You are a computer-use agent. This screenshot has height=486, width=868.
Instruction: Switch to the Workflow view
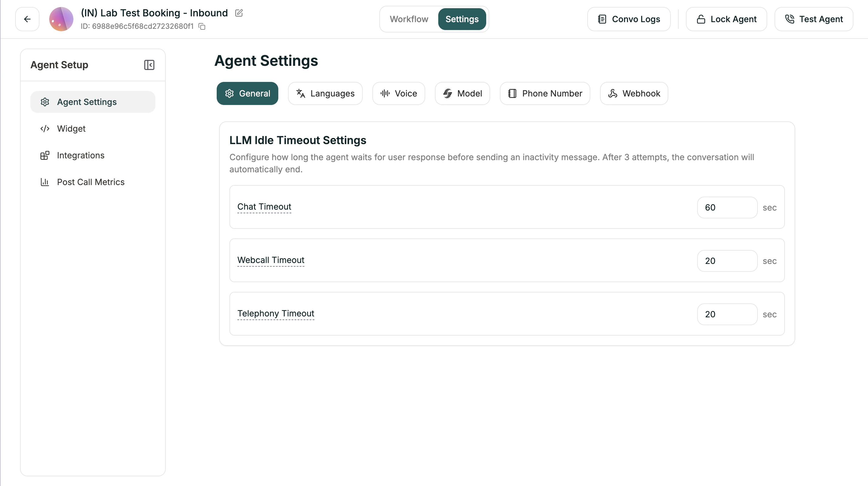(x=409, y=19)
